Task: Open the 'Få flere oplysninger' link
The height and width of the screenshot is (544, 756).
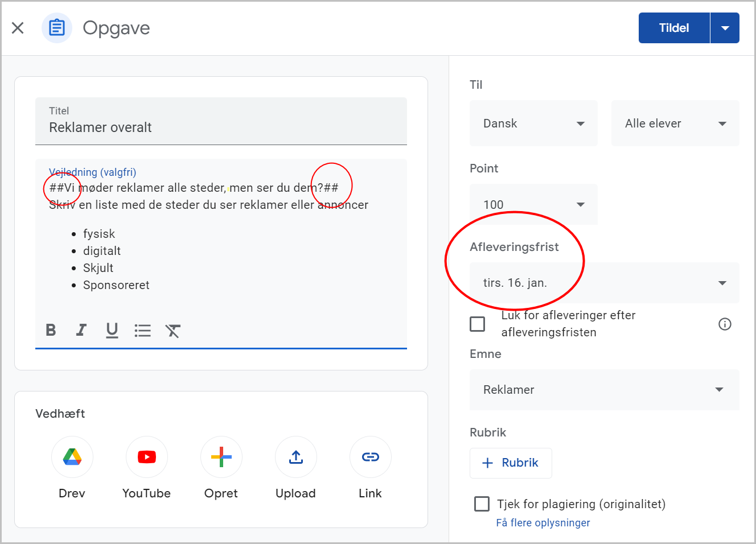Action: pyautogui.click(x=543, y=522)
